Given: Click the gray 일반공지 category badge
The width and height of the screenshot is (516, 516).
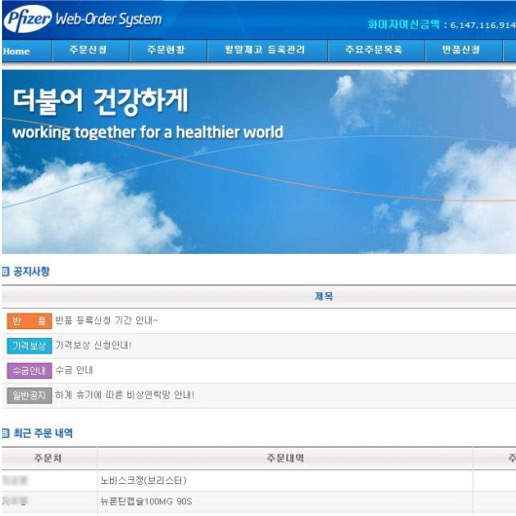Looking at the screenshot, I should coord(29,395).
